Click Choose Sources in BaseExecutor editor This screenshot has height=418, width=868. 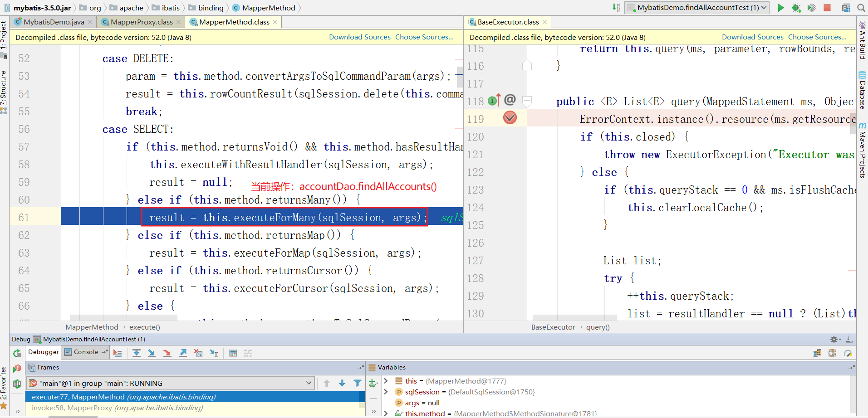[x=817, y=37]
